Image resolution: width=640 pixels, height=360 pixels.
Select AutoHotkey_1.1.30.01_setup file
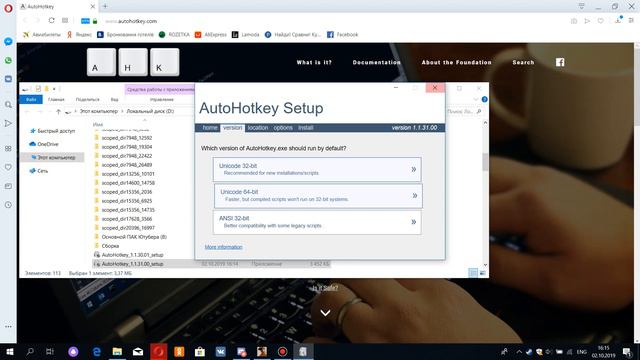pos(129,255)
